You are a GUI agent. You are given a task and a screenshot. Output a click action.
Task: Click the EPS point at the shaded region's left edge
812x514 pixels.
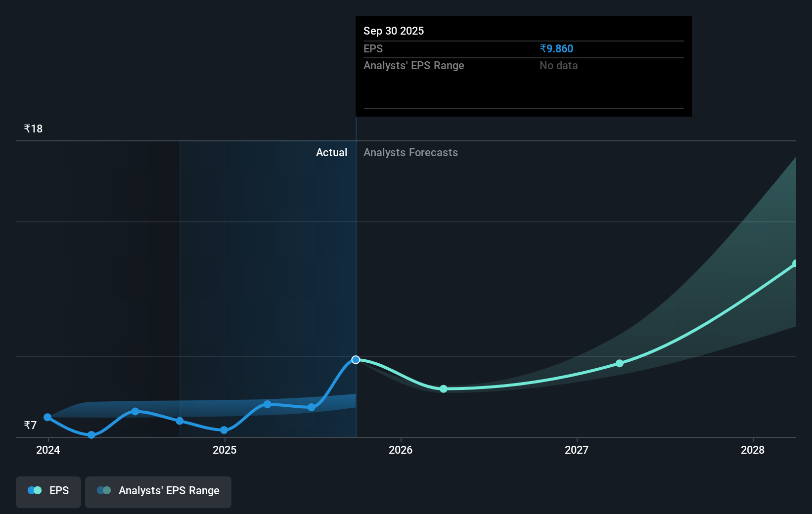pos(180,421)
